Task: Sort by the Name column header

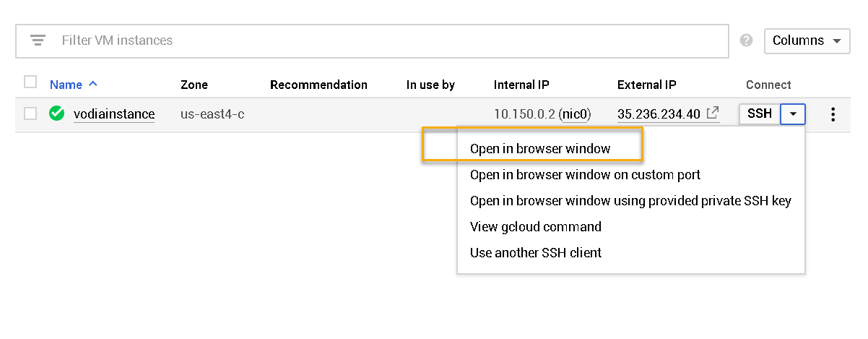Action: click(x=66, y=85)
